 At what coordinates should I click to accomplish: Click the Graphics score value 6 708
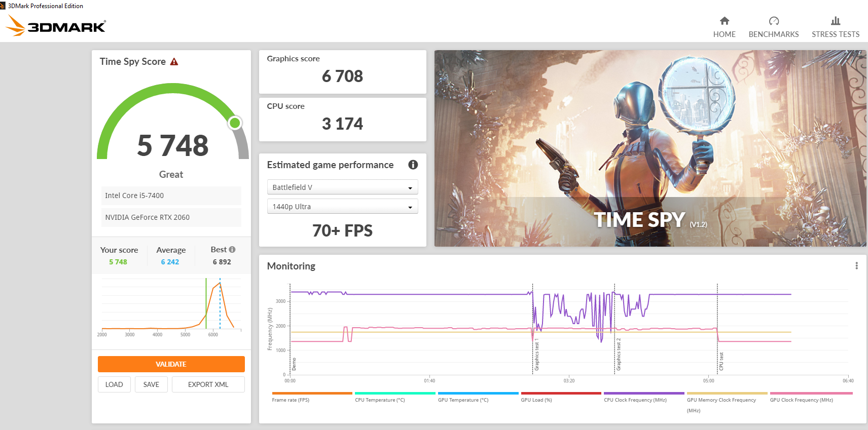[343, 76]
